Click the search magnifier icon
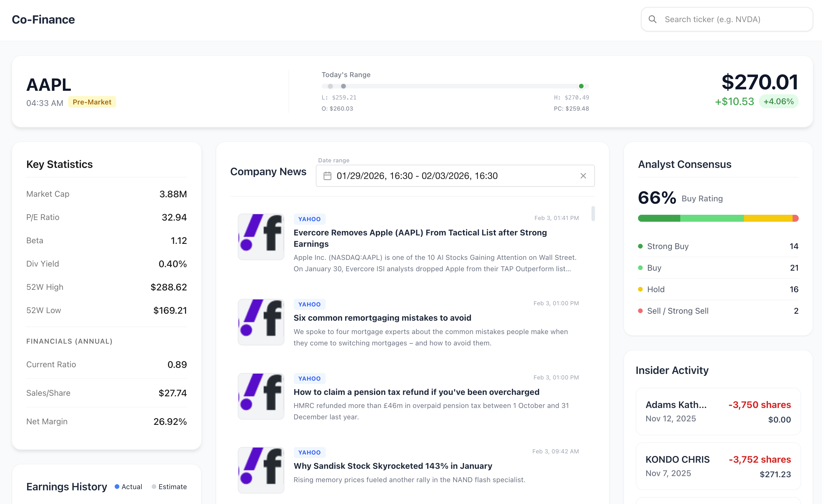The image size is (822, 504). coord(652,19)
